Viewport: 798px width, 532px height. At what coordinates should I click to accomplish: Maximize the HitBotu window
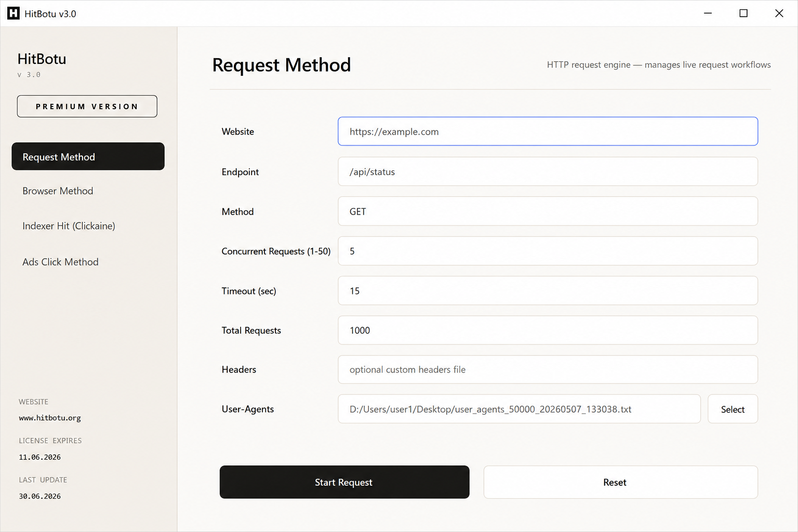(x=743, y=14)
